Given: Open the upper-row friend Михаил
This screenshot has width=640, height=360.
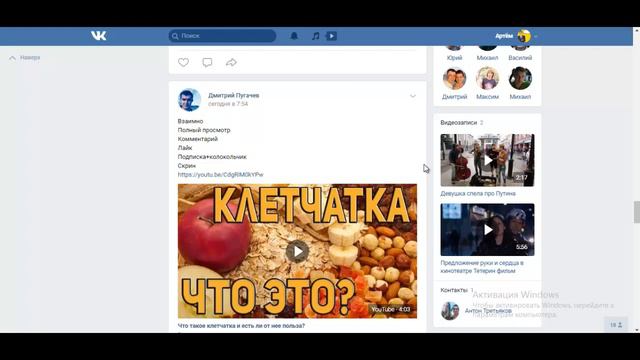Looking at the screenshot, I should (x=487, y=58).
